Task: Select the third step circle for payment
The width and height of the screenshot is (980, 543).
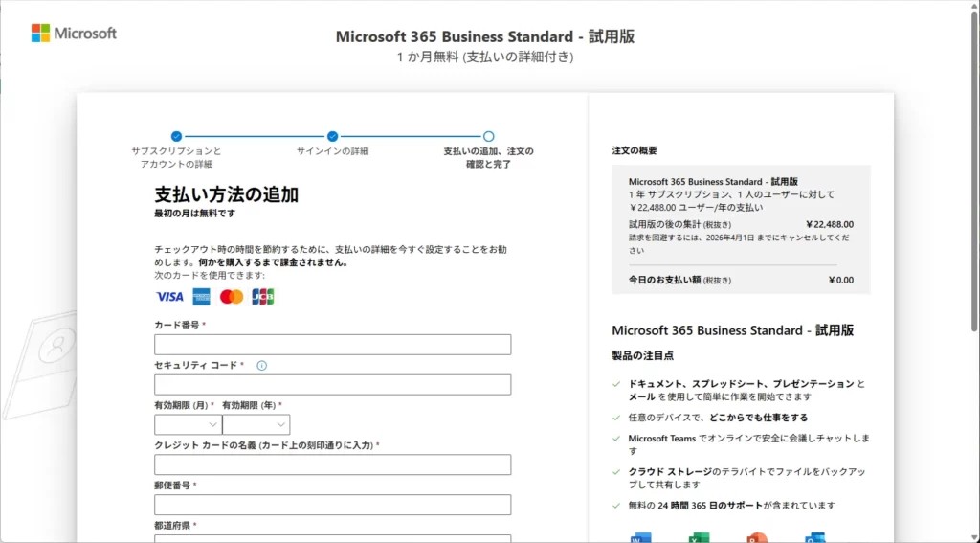Action: [x=489, y=136]
